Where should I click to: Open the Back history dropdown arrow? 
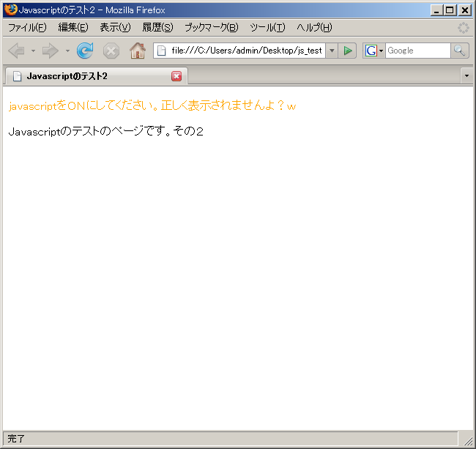click(33, 51)
